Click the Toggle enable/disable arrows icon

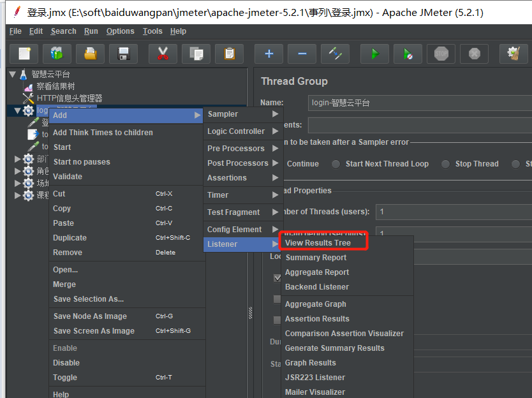(x=336, y=54)
